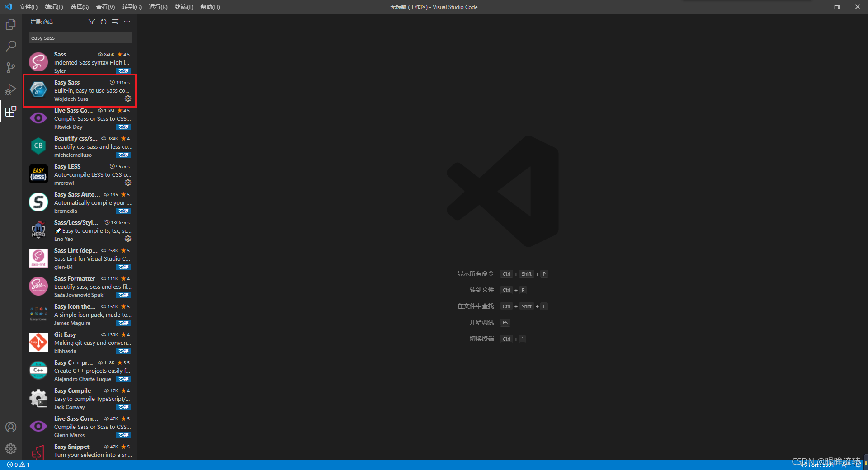The image size is (868, 470).
Task: Open the 终端(T) menu
Action: (x=184, y=7)
